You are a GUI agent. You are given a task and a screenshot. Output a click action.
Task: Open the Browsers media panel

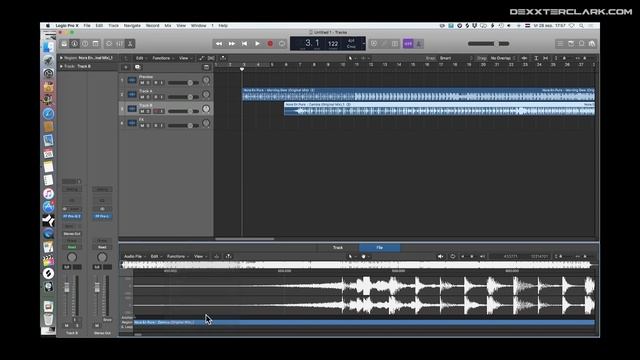point(592,44)
